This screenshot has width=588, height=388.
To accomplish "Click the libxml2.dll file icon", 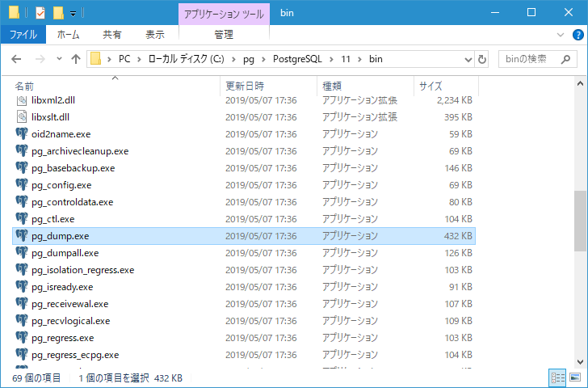I will pyautogui.click(x=22, y=100).
